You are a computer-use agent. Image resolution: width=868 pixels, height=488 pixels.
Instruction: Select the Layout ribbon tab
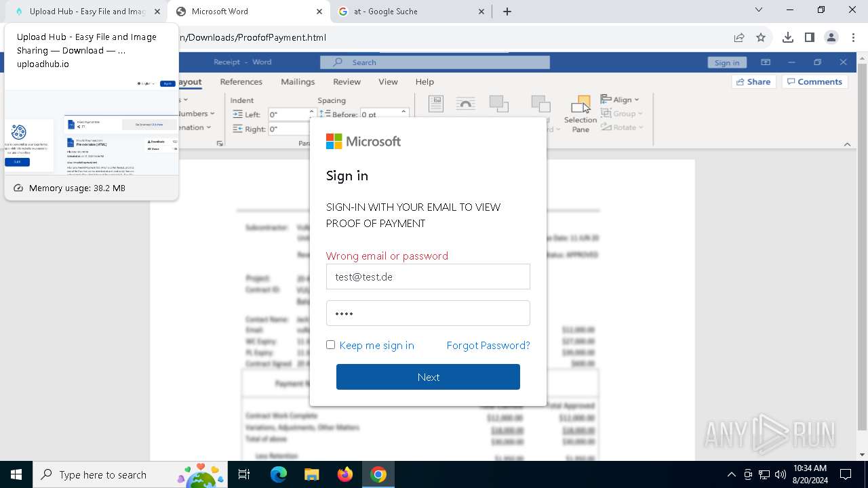[191, 81]
